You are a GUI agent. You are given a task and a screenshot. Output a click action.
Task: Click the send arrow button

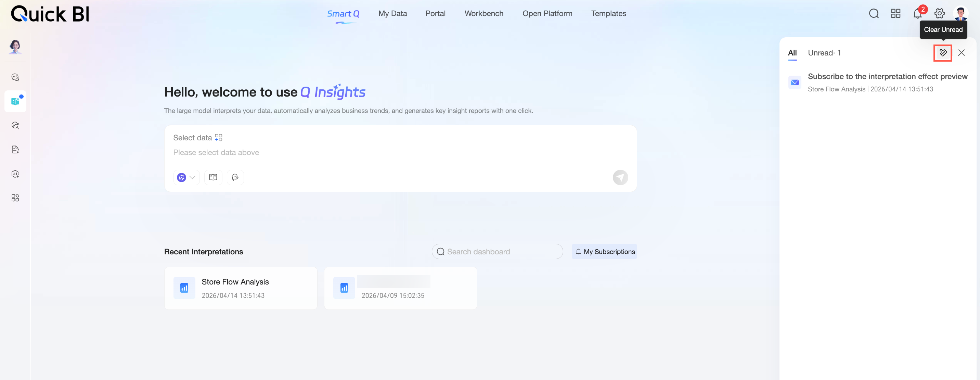[620, 177]
